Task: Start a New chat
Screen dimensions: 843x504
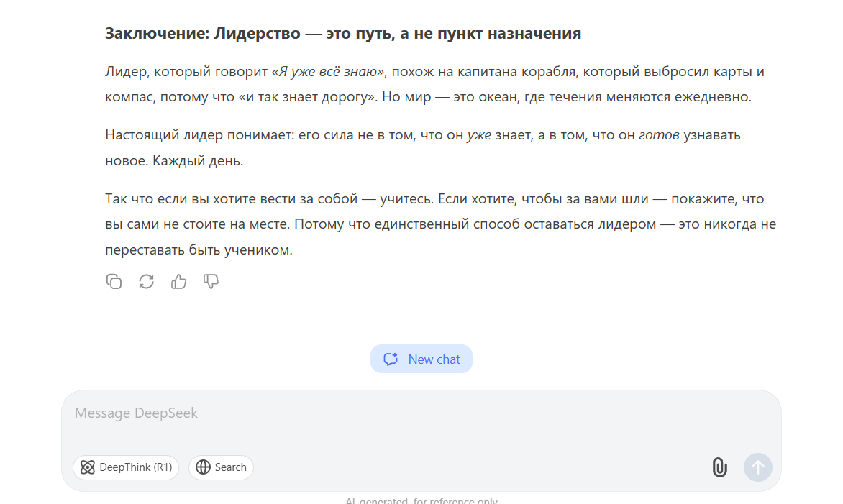Action: pyautogui.click(x=421, y=359)
